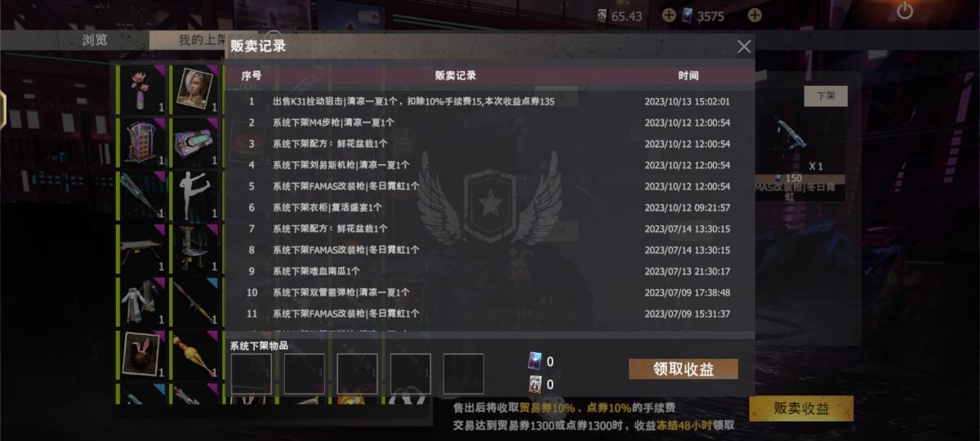Viewport: 980px width, 441px height.
Task: Click the trade coupon icon above claim area
Action: 535,362
